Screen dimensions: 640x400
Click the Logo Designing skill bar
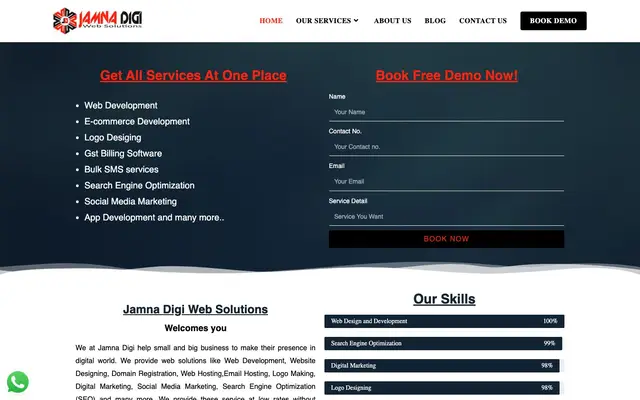point(442,388)
